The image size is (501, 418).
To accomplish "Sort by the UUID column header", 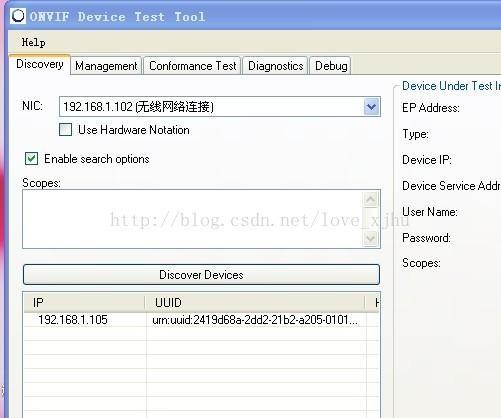I will [255, 303].
